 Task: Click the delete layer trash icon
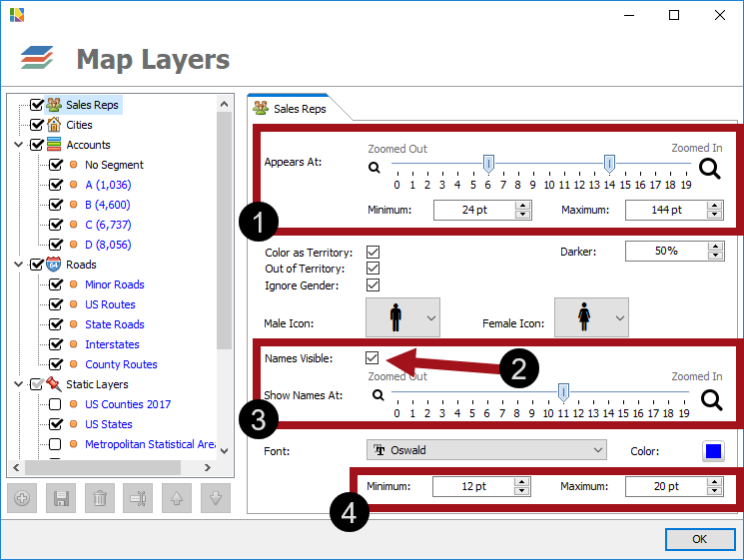[100, 497]
